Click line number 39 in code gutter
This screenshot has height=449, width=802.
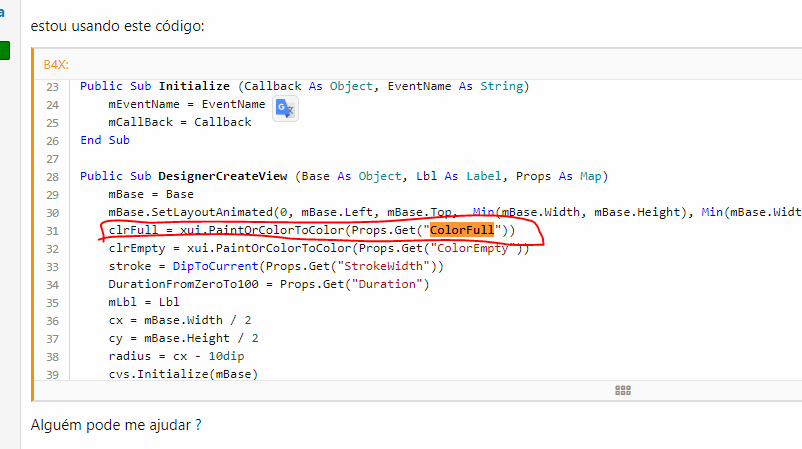click(x=53, y=375)
